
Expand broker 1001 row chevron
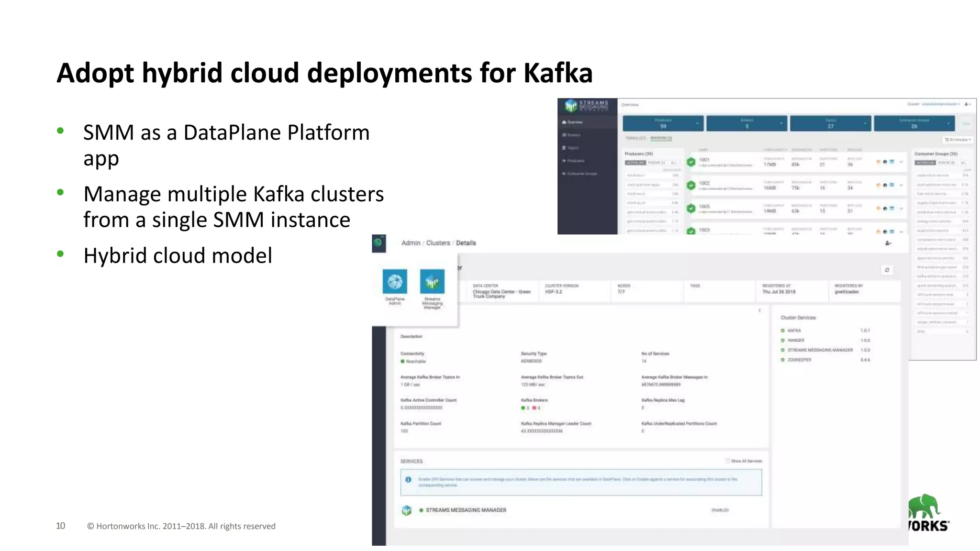pos(901,162)
